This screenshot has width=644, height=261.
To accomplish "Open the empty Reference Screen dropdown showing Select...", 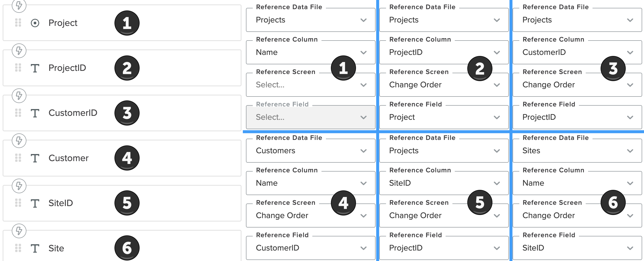I will coord(310,85).
